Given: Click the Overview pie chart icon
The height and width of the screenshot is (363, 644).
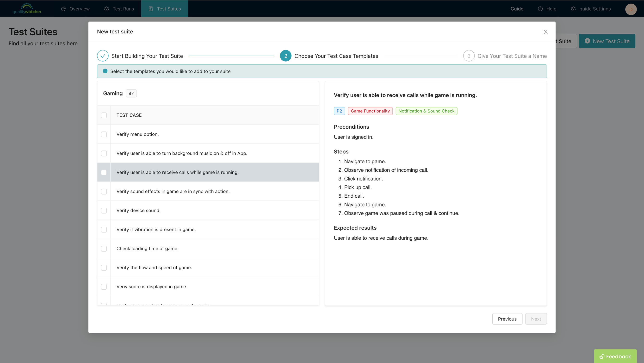Looking at the screenshot, I should tap(63, 9).
